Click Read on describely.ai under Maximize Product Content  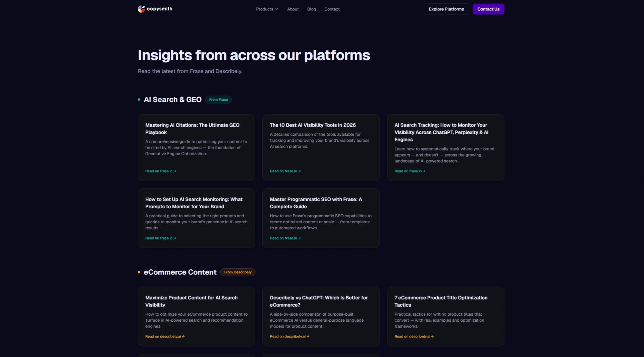pyautogui.click(x=165, y=337)
